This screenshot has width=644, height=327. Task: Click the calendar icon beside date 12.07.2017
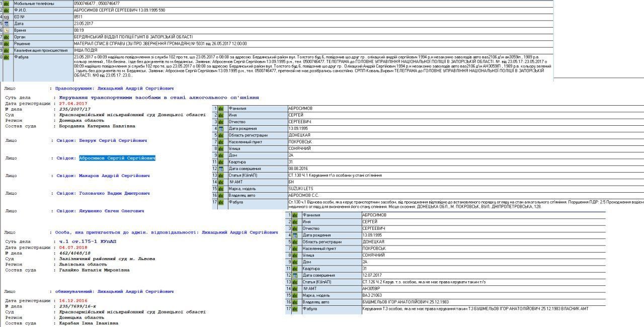point(295,275)
